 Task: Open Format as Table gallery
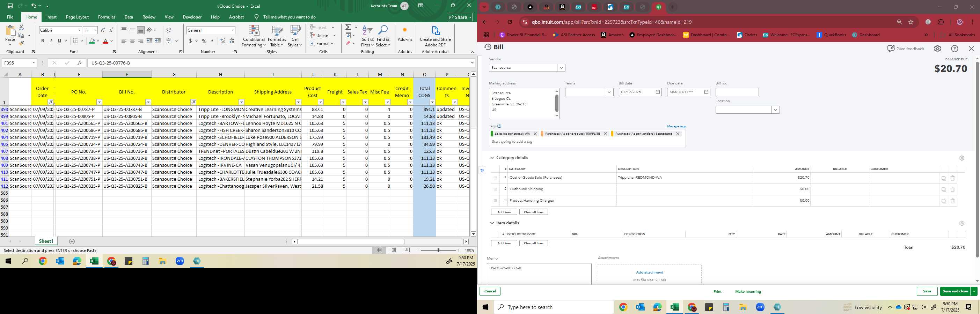tap(277, 37)
